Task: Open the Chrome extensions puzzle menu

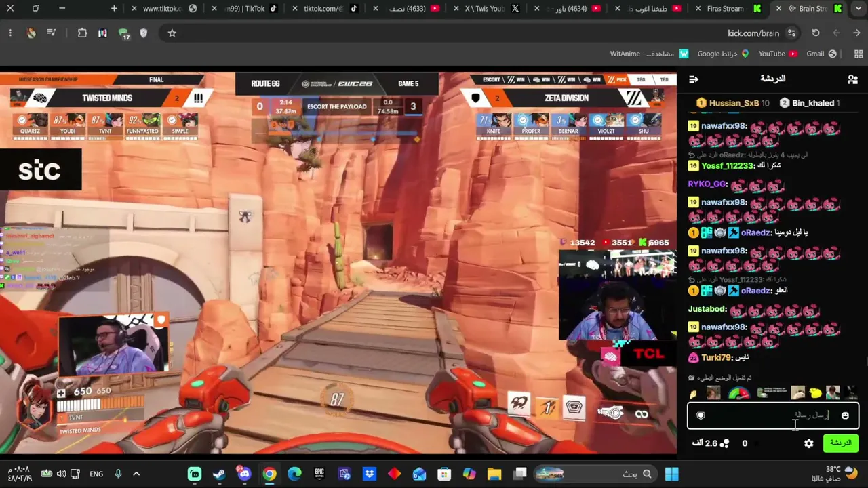Action: point(82,33)
